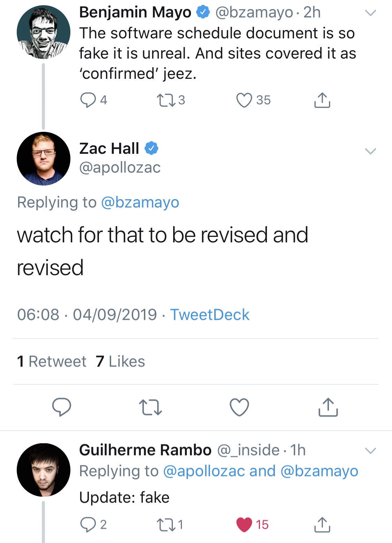Image resolution: width=392 pixels, height=543 pixels.
Task: View the 7 Likes list
Action: point(121,361)
